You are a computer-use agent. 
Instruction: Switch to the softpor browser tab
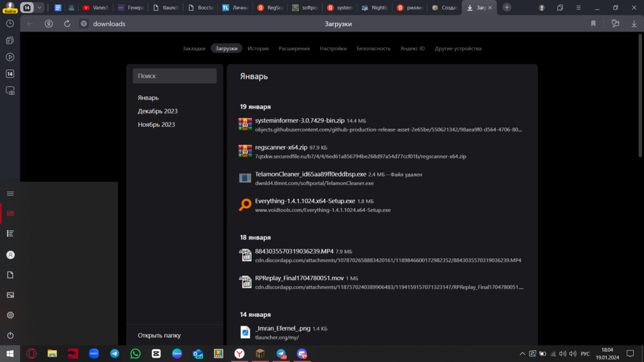(x=305, y=7)
